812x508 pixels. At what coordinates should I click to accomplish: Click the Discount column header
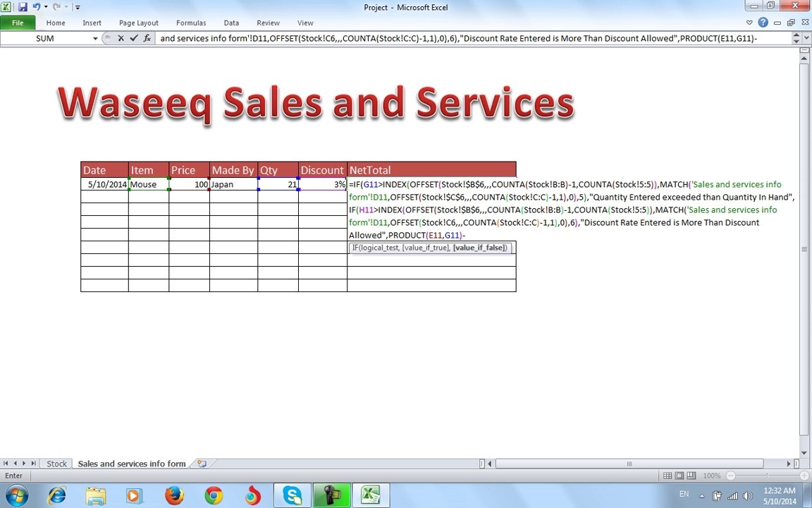pos(323,170)
